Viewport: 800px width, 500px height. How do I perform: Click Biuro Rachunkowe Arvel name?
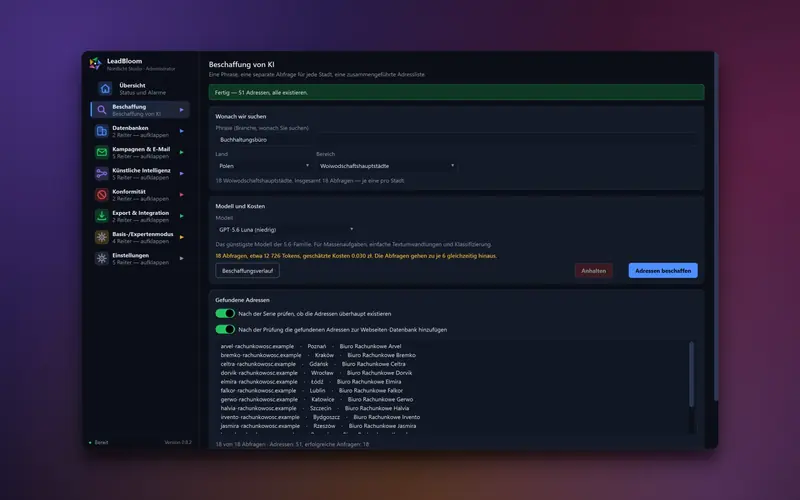tap(370, 346)
